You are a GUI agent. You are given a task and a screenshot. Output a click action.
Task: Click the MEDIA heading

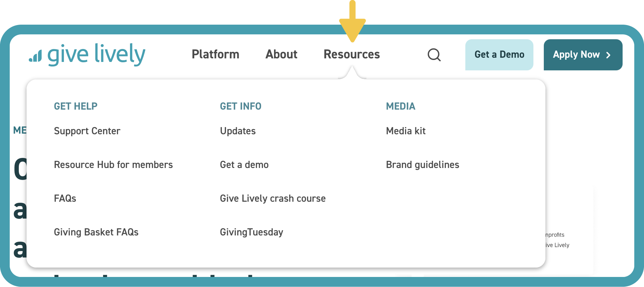click(400, 106)
